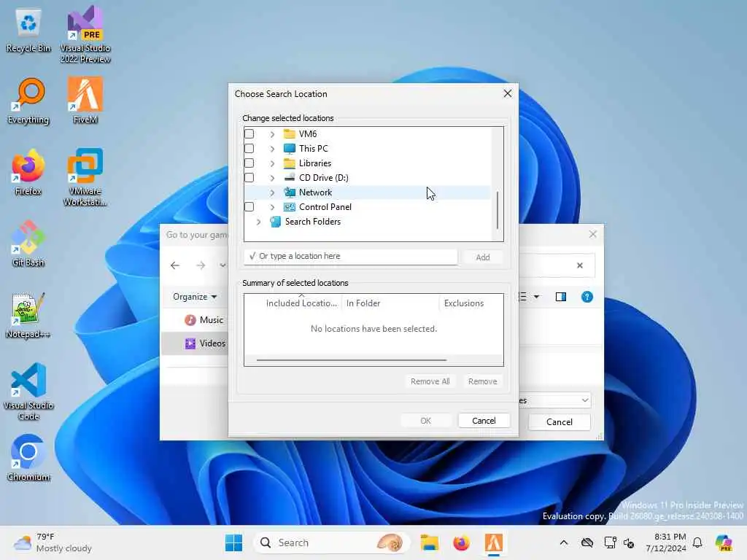
Task: Expand the Libraries tree node
Action: click(x=272, y=163)
